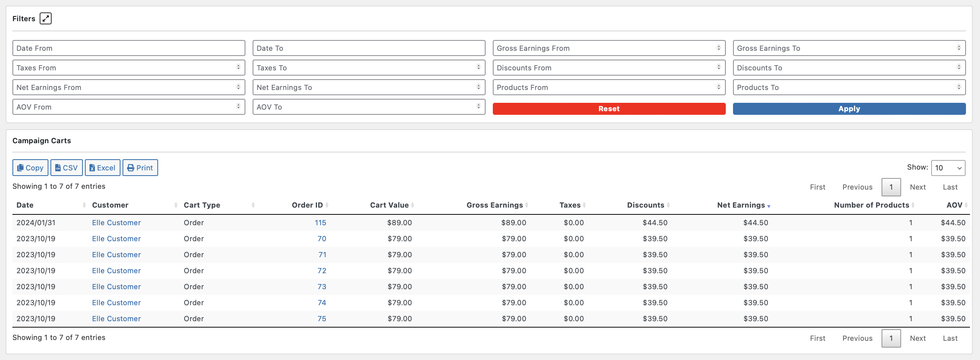Copy the Campaign Carts table to clipboard
The height and width of the screenshot is (360, 980).
[30, 168]
